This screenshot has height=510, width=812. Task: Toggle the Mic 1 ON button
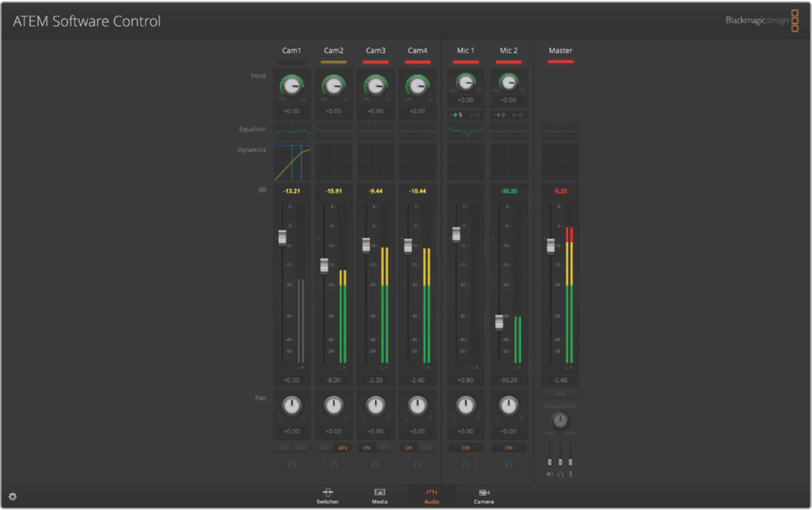(x=466, y=448)
